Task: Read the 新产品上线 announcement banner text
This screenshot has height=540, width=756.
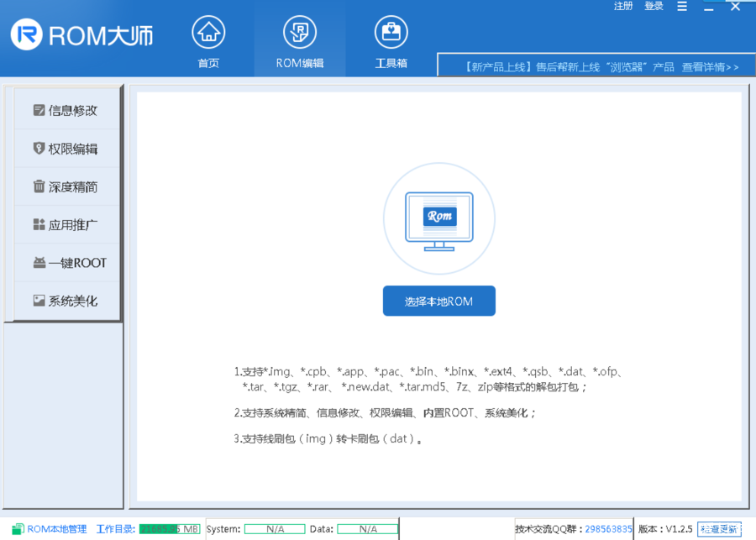Action: point(570,67)
